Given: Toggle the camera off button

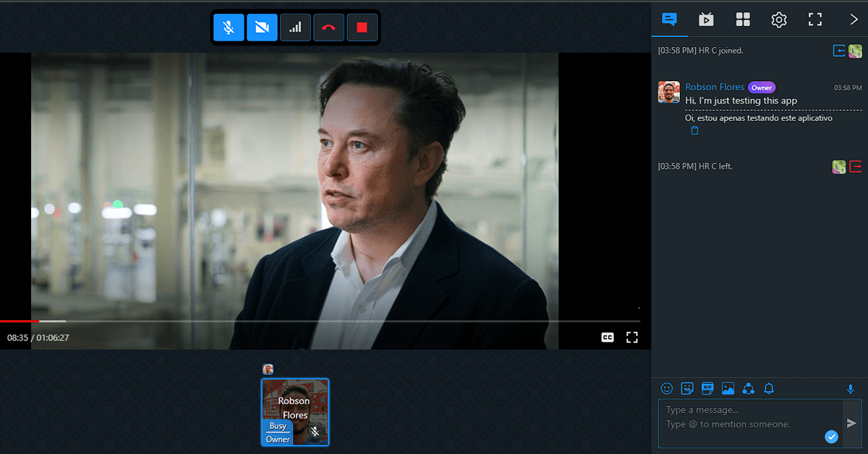Looking at the screenshot, I should 262,28.
